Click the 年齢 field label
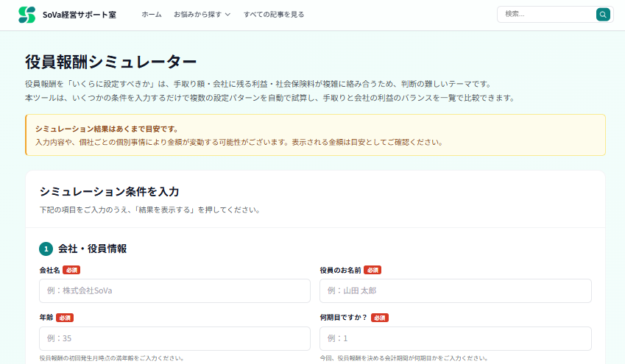 click(46, 318)
